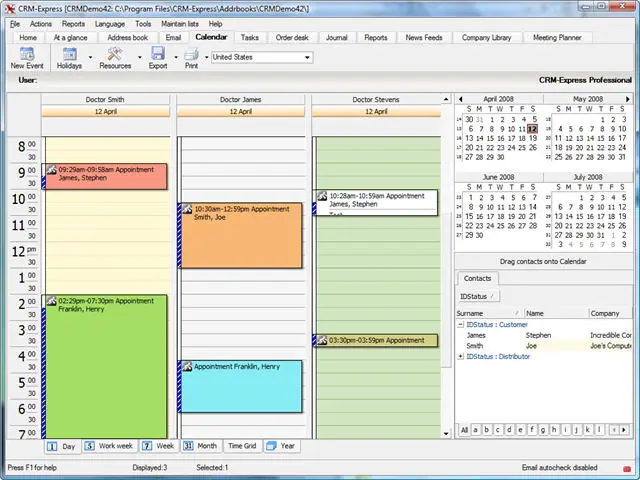
Task: Collapse the IDStatus : Customer group
Action: 460,324
